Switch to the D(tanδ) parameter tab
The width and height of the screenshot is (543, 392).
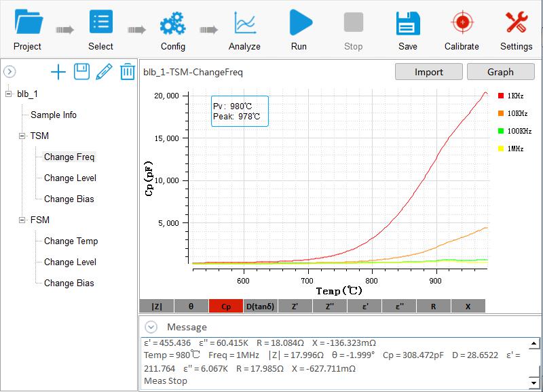[x=260, y=307]
